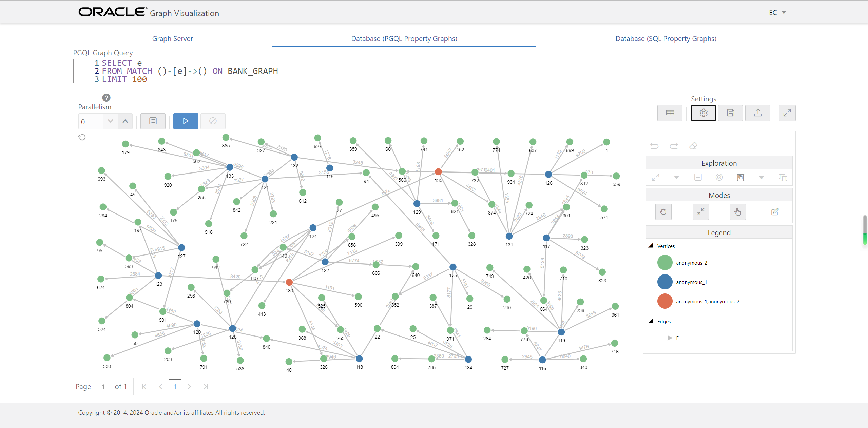Collapse the Vertices legend section
Viewport: 868px width, 428px height.
click(x=651, y=246)
